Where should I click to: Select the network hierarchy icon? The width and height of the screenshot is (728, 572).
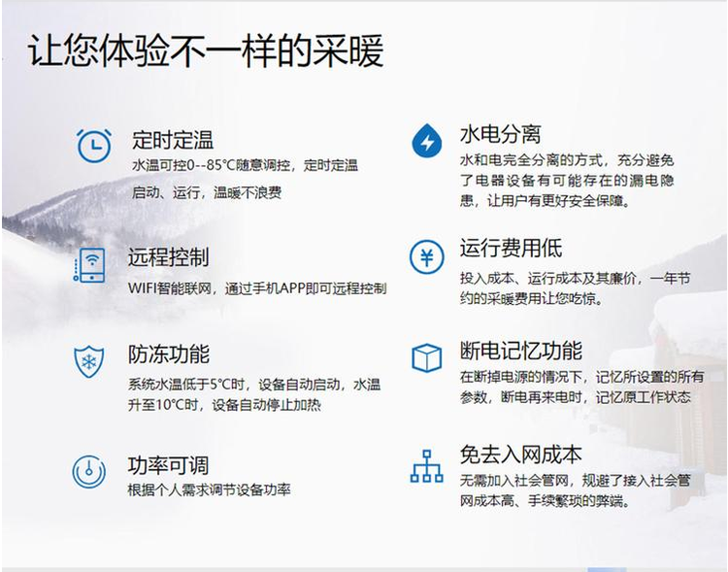pyautogui.click(x=426, y=466)
